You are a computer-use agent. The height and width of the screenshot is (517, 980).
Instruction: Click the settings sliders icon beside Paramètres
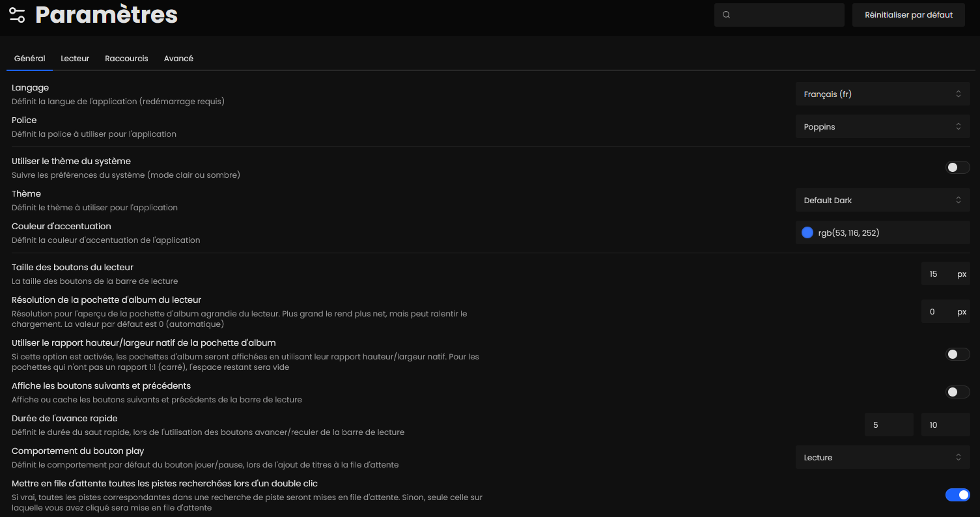click(17, 15)
